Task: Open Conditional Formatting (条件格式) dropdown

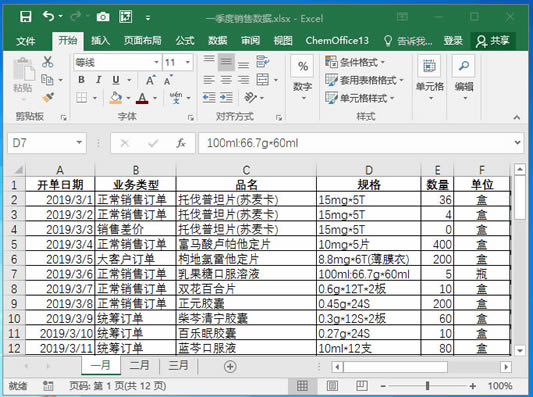Action: 355,62
